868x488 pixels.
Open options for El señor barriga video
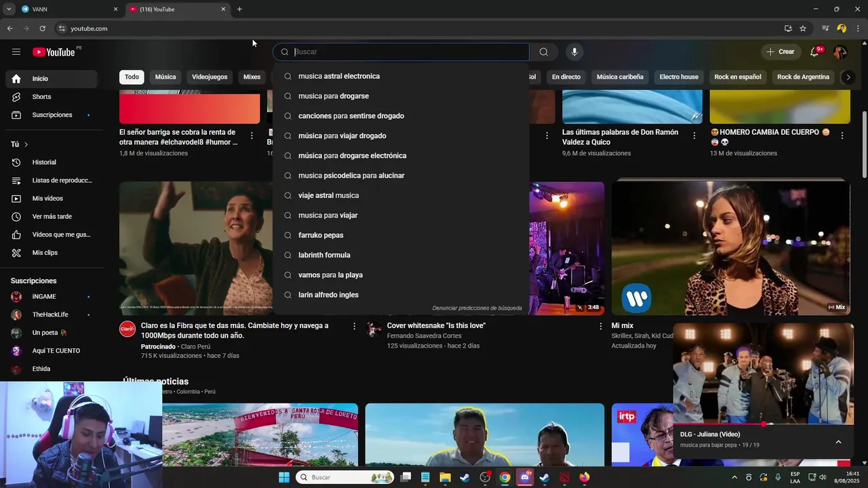point(252,136)
